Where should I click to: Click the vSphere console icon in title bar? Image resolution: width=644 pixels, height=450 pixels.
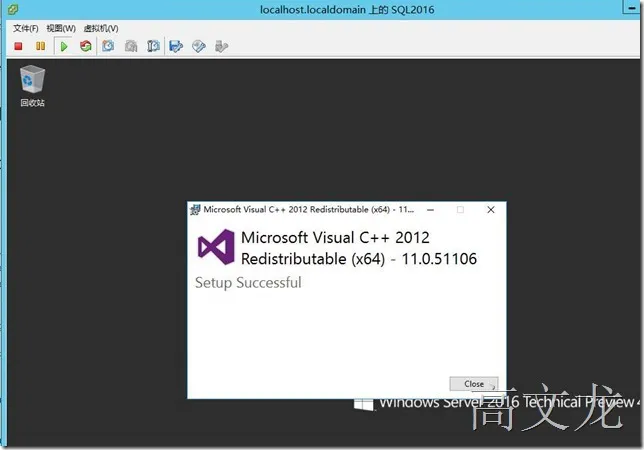coord(13,9)
